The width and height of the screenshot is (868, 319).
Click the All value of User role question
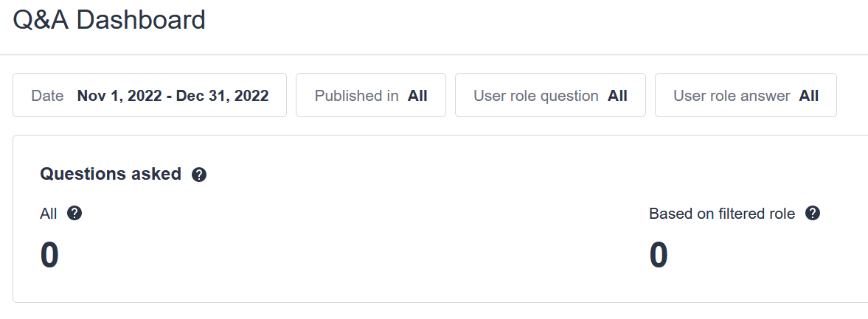click(x=617, y=96)
